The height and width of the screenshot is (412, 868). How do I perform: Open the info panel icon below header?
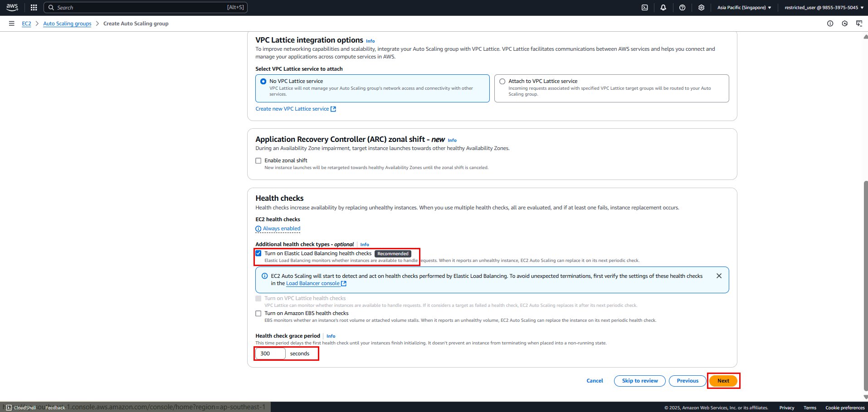coord(830,24)
